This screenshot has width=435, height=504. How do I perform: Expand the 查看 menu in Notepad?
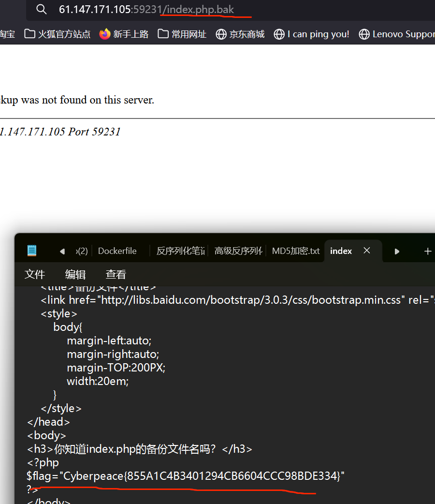coord(116,275)
